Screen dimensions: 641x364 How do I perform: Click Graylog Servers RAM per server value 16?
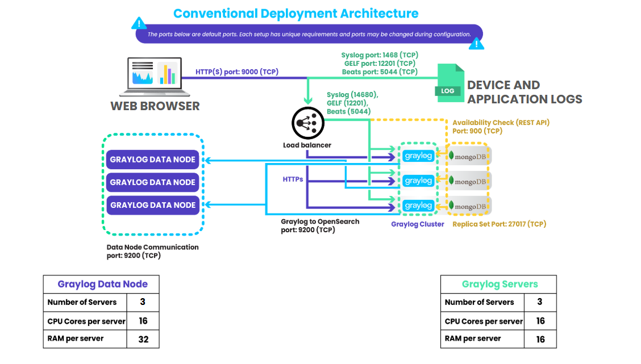tap(540, 339)
